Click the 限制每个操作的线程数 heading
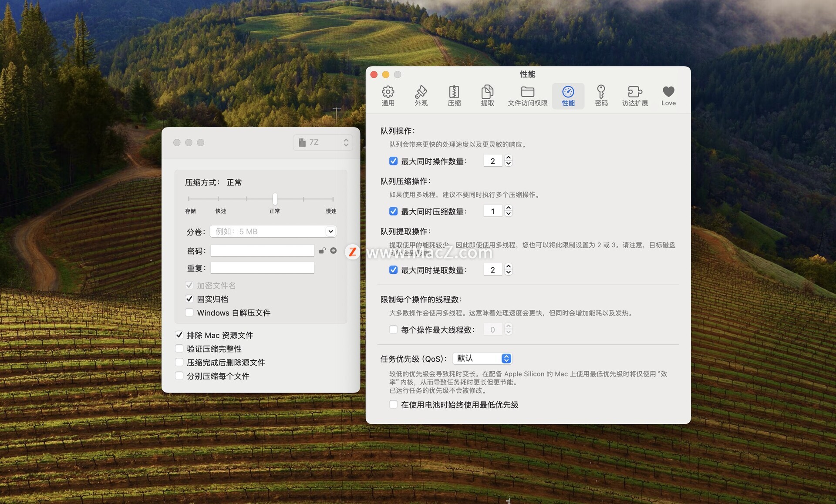This screenshot has width=836, height=504. click(421, 299)
